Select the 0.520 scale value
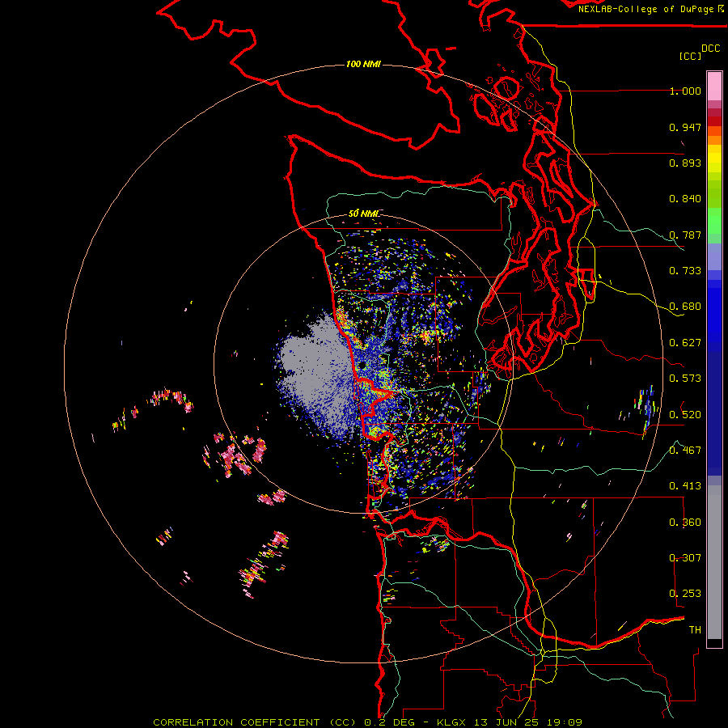This screenshot has width=728, height=728. point(685,414)
